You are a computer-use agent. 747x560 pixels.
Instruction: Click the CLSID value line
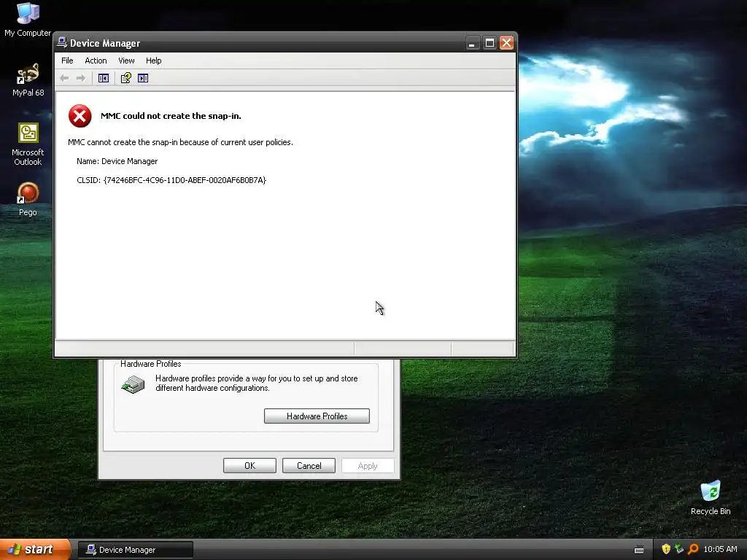(x=171, y=180)
